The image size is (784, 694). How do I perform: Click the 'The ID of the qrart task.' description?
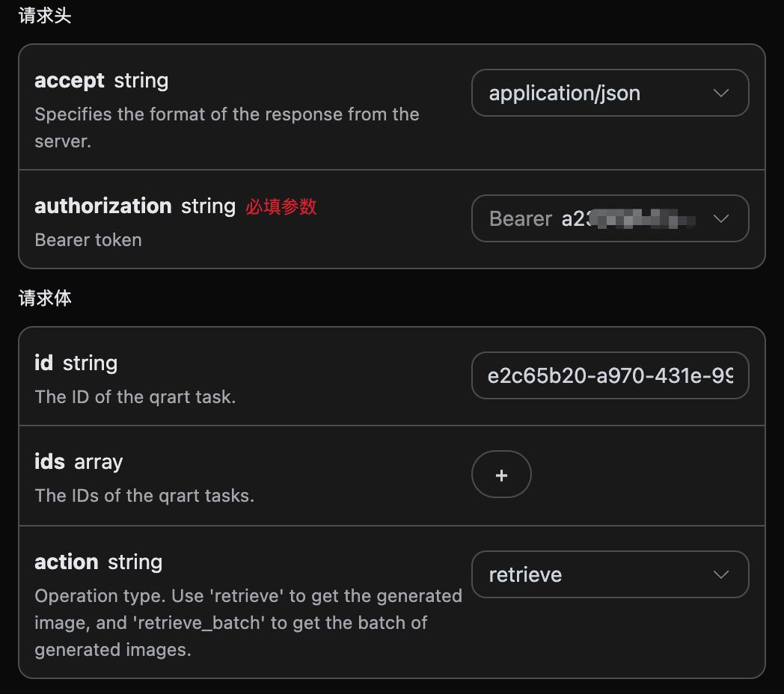(x=135, y=397)
